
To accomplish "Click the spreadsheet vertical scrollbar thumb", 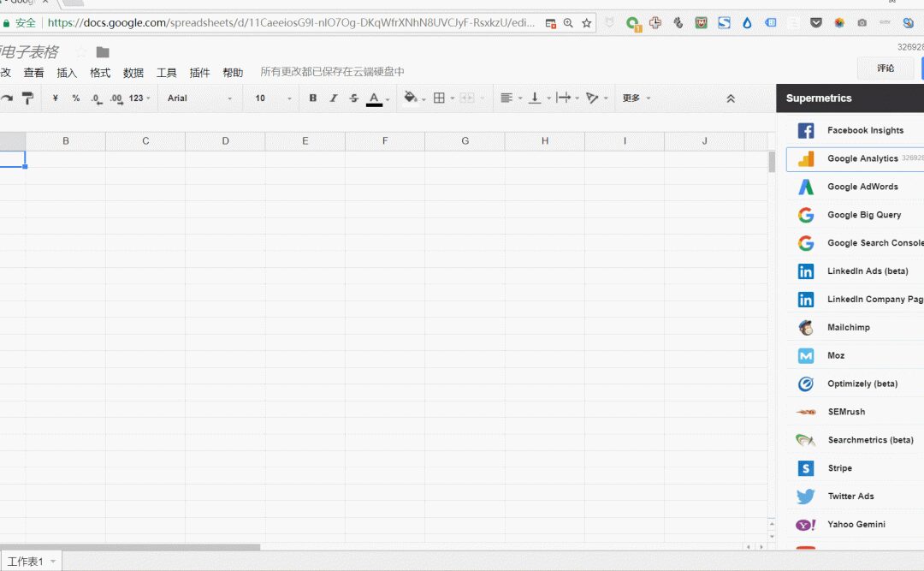I will coord(772,162).
